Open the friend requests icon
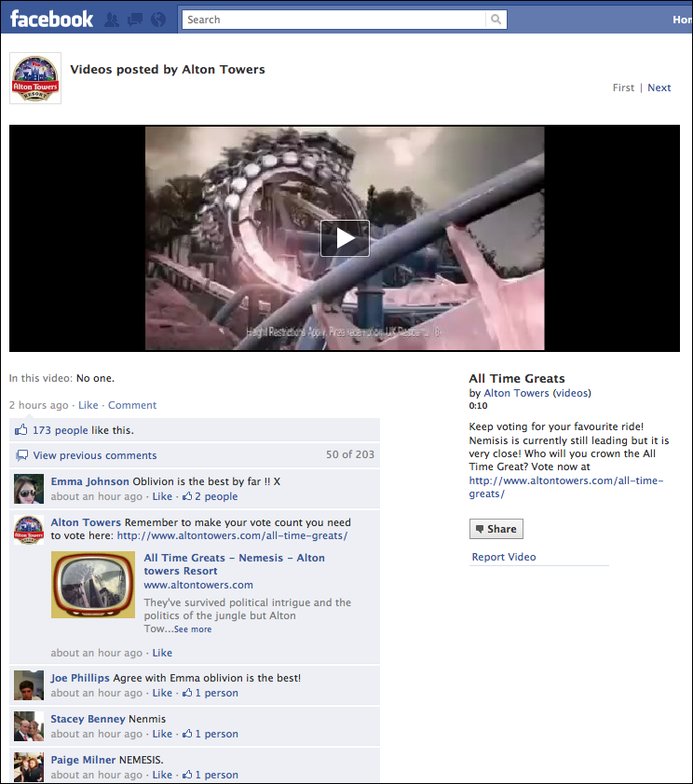The width and height of the screenshot is (693, 784). click(x=112, y=20)
